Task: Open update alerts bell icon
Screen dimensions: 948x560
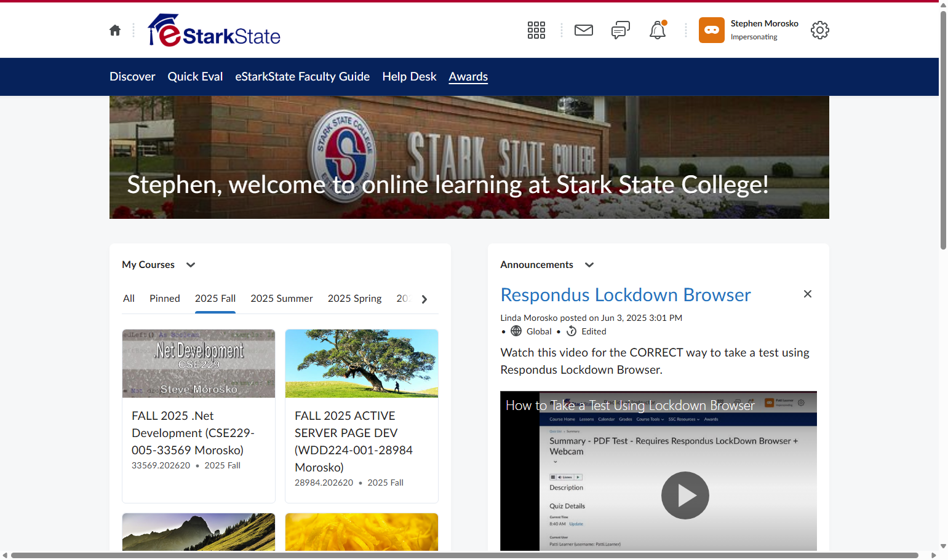Action: coord(658,30)
